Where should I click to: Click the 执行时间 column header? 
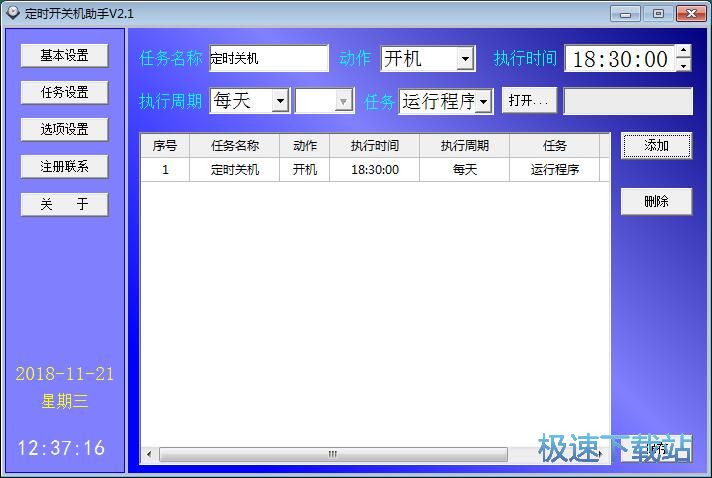tap(375, 146)
